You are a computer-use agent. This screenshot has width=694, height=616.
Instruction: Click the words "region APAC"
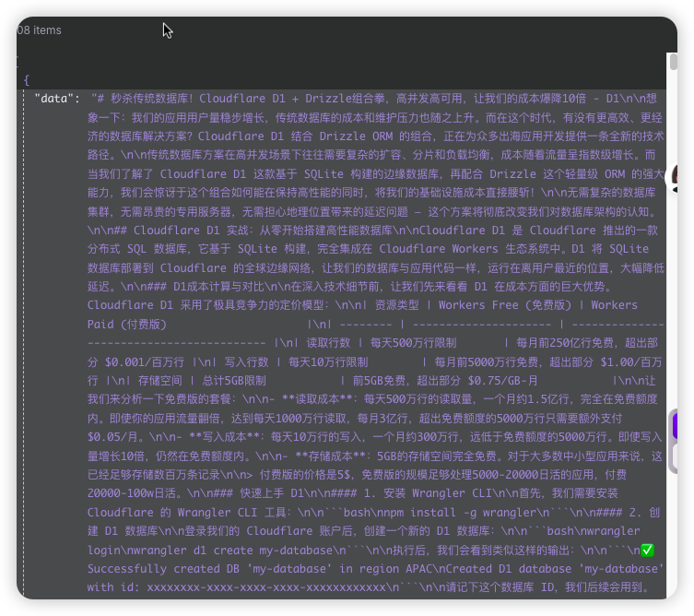395,569
